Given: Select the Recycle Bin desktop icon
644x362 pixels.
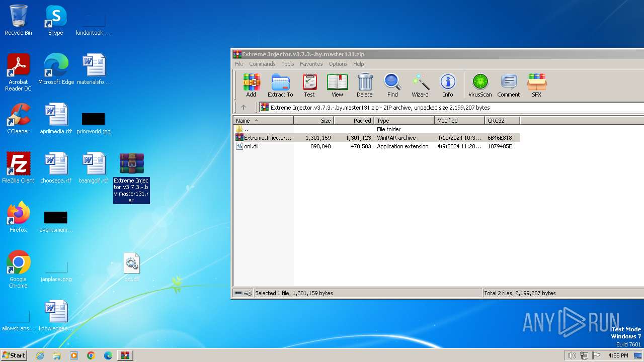Looking at the screenshot, I should point(18,20).
